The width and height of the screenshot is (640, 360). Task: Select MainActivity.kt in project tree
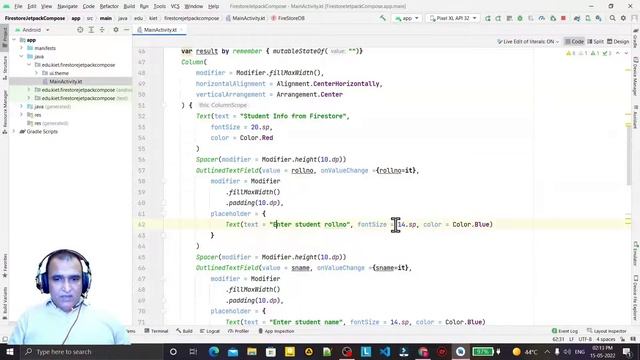(65, 82)
